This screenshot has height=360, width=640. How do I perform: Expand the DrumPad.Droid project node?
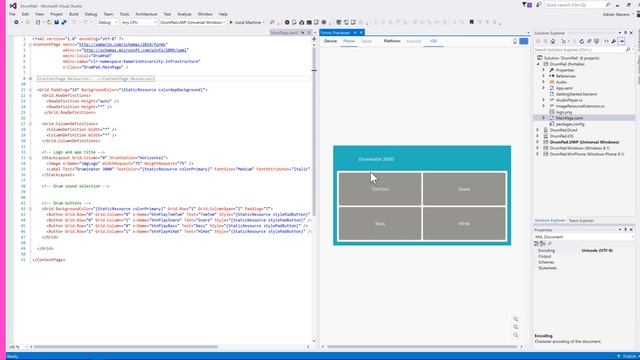coord(538,130)
